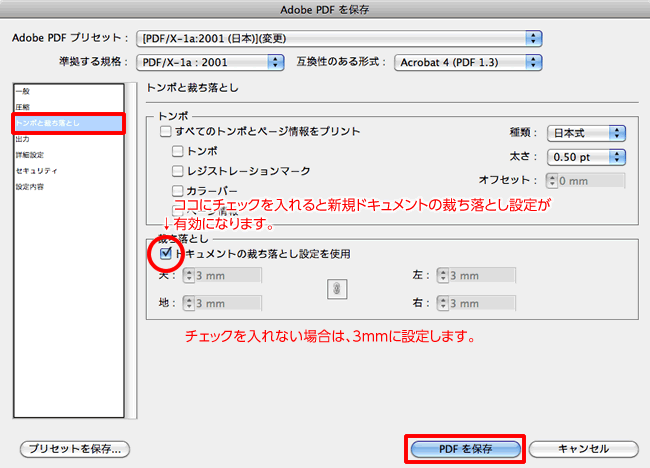Open the 互換性のある形式 dropdown

468,63
